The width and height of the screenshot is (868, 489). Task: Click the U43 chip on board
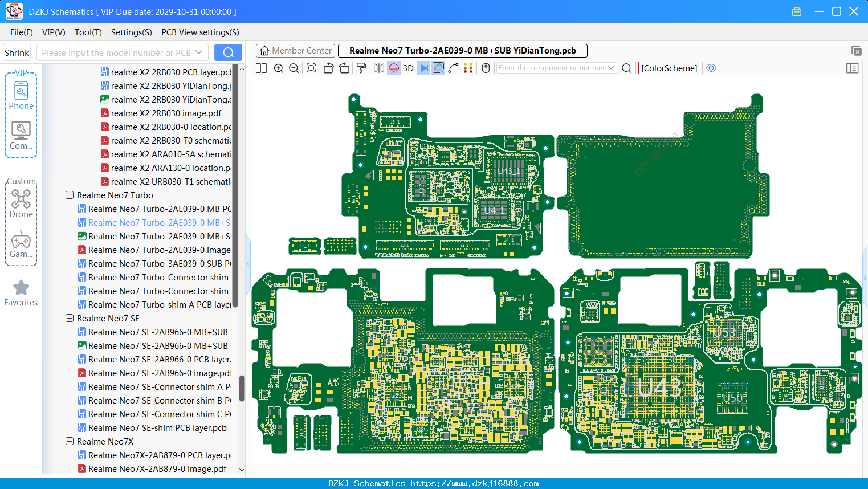[660, 388]
